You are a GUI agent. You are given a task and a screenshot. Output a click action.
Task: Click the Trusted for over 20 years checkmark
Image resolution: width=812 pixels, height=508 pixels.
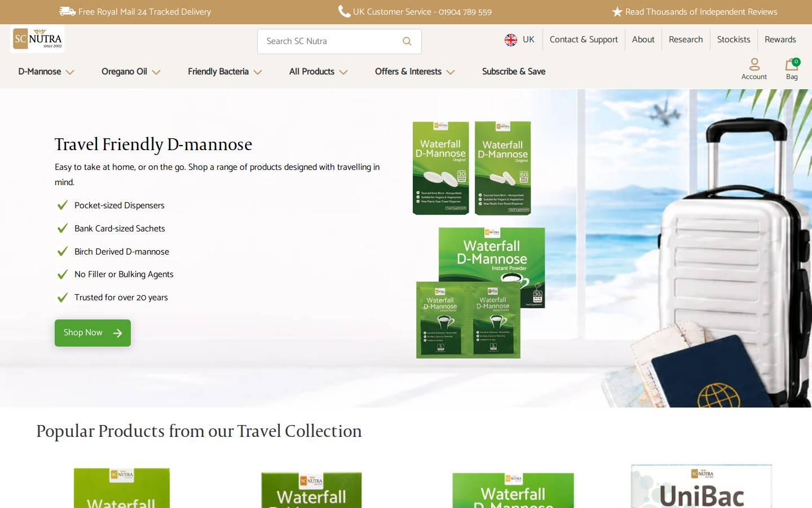tap(63, 297)
